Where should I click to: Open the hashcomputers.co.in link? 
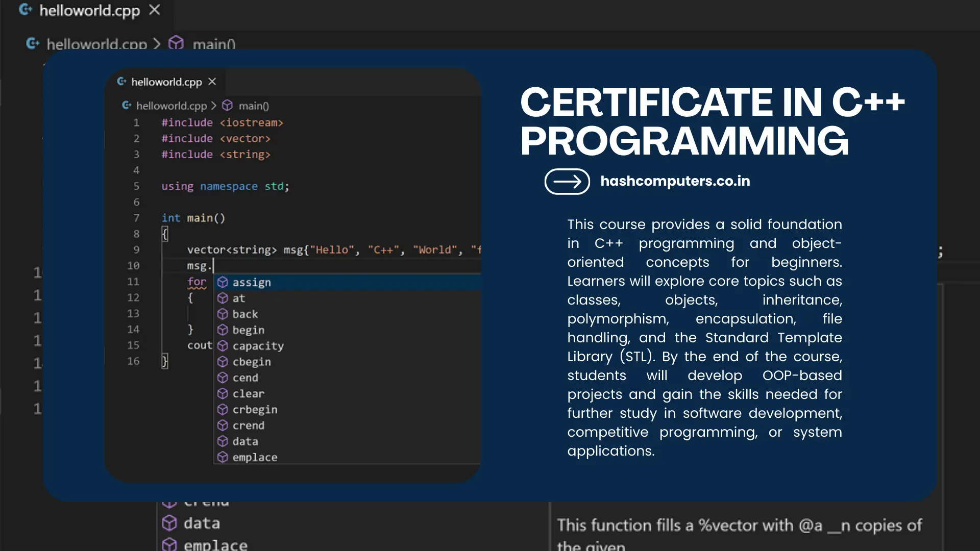coord(675,181)
